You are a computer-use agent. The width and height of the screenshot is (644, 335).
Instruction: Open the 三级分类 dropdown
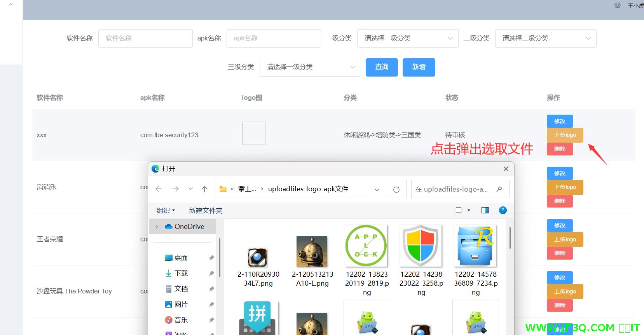tap(310, 67)
